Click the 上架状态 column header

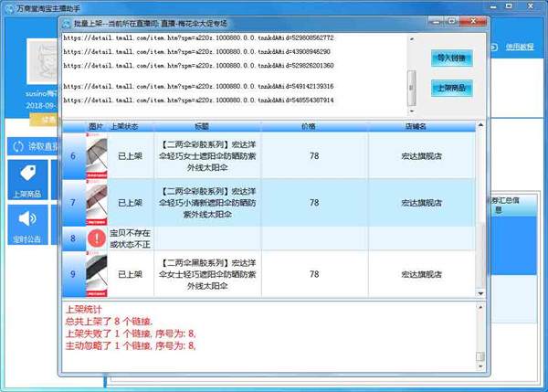pos(124,127)
